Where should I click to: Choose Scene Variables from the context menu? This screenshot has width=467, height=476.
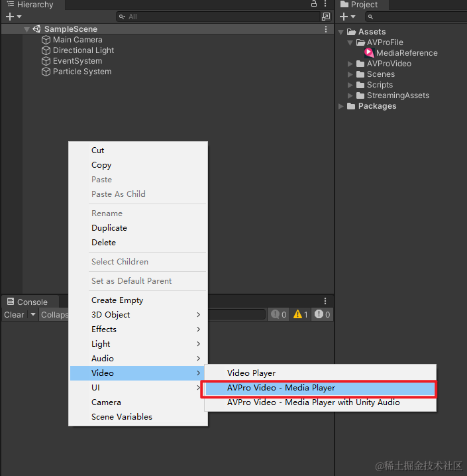139,417
